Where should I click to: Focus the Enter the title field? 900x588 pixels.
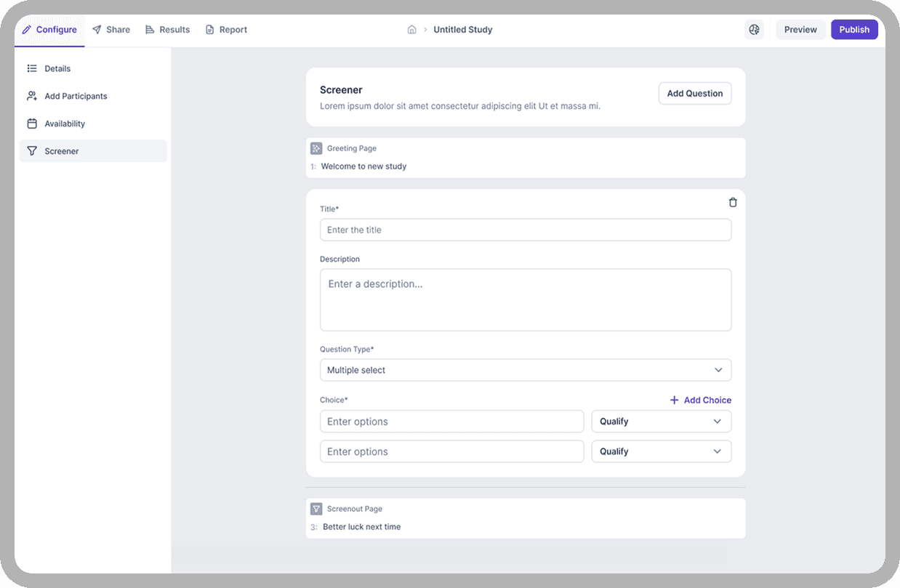click(525, 230)
